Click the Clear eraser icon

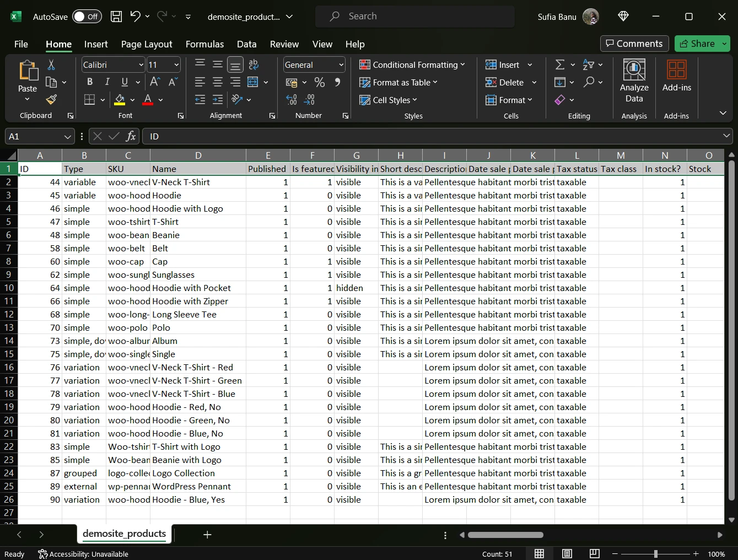click(x=560, y=100)
